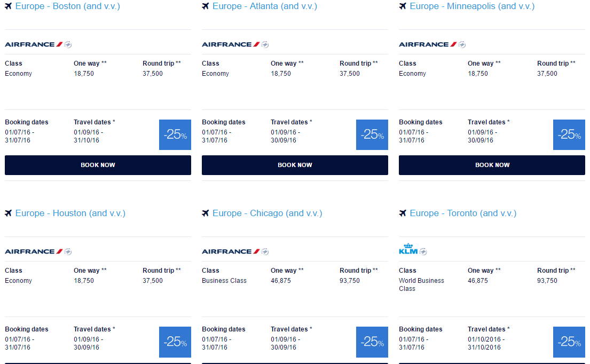
Task: Click the airplane icon beside Europe - Houston
Action: tap(9, 213)
